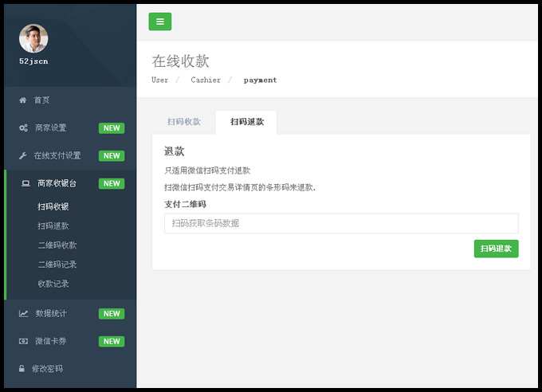
Task: Go to 收款记录 in the sidebar
Action: (x=53, y=284)
